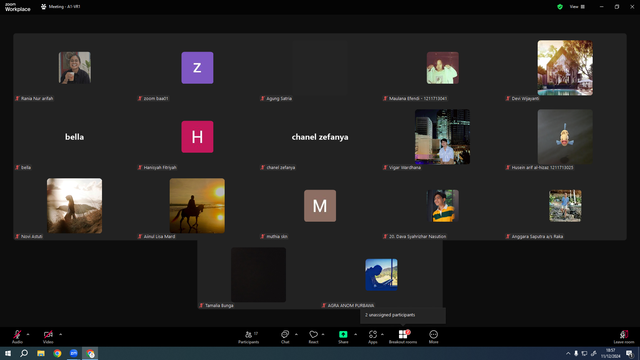This screenshot has height=360, width=640.
Task: Open the Apps menu
Action: click(373, 336)
